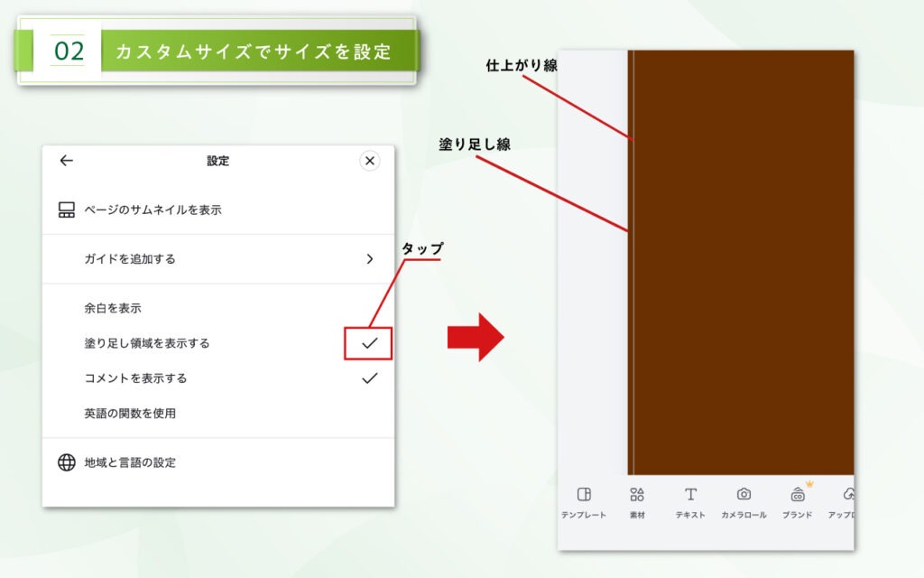
Task: Open the 素材 (Elements) panel icon
Action: pyautogui.click(x=638, y=495)
